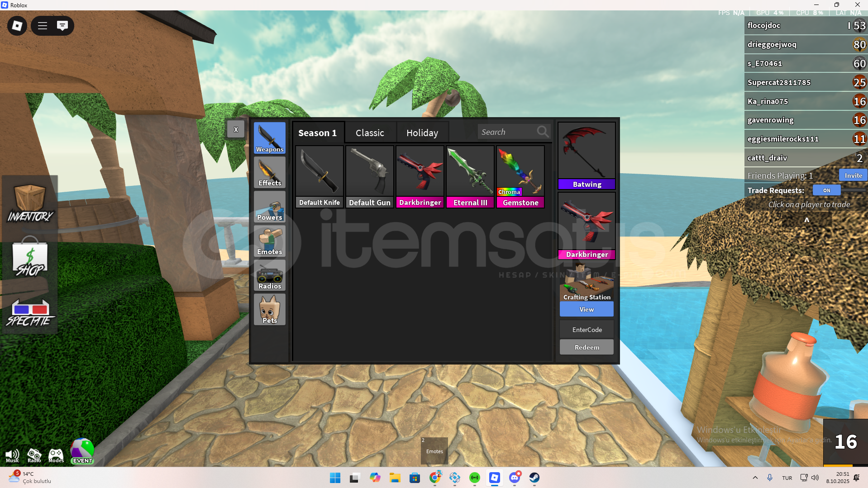Show hidden system tray icons
The height and width of the screenshot is (488, 868).
coord(755,478)
